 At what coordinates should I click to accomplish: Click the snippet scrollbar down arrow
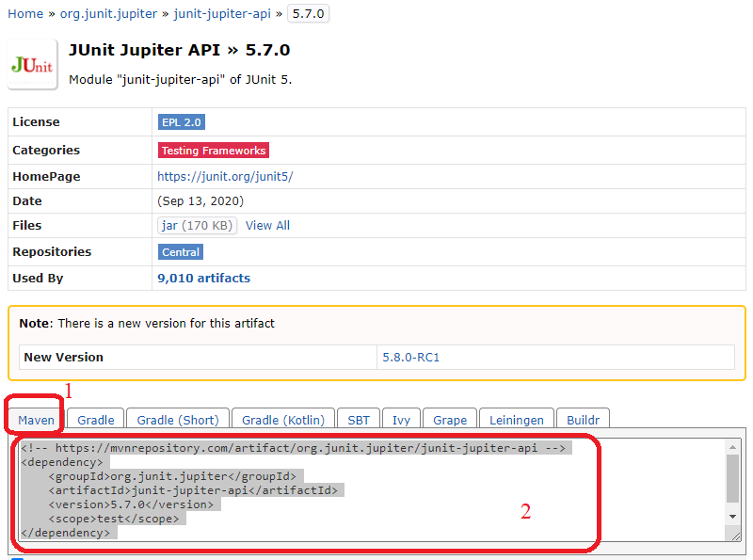coord(732,517)
